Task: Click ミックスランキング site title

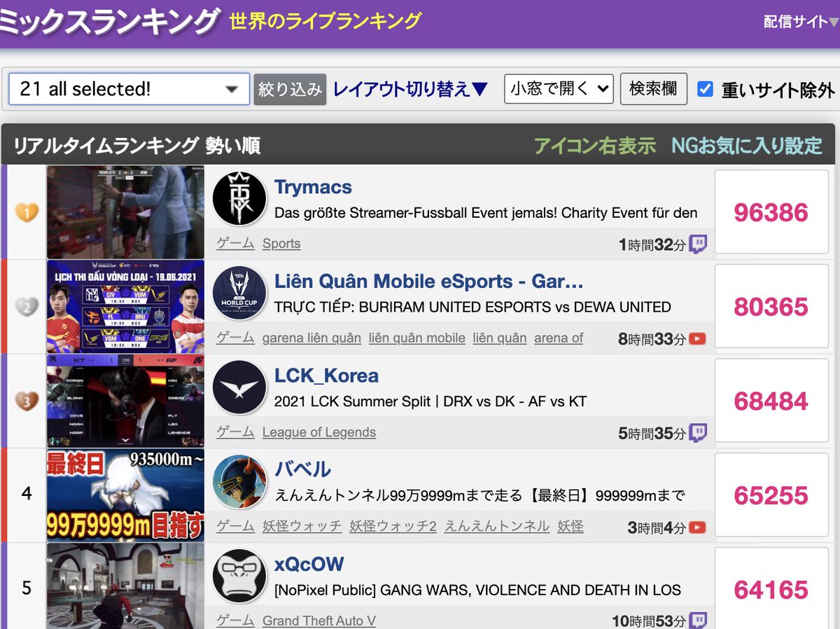Action: pyautogui.click(x=109, y=22)
